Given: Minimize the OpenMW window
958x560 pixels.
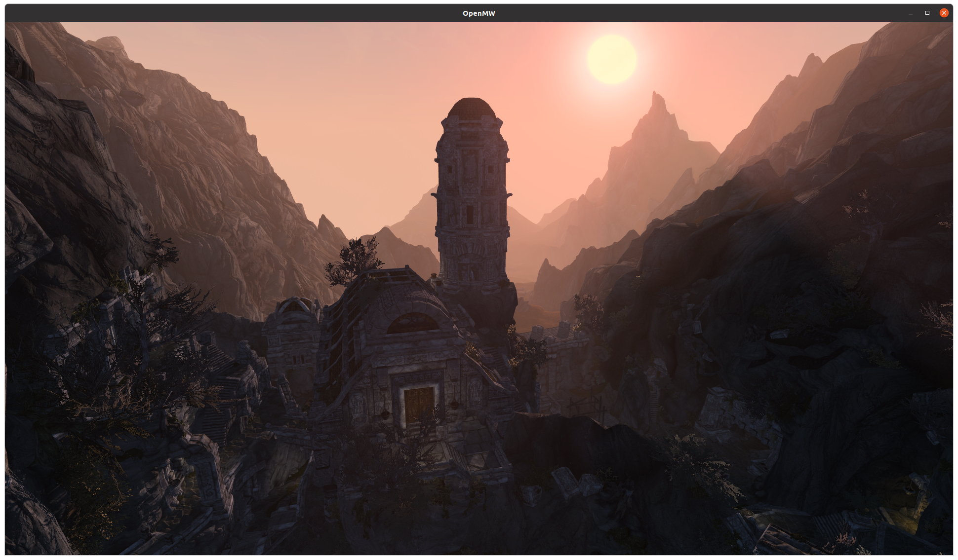Looking at the screenshot, I should 910,13.
